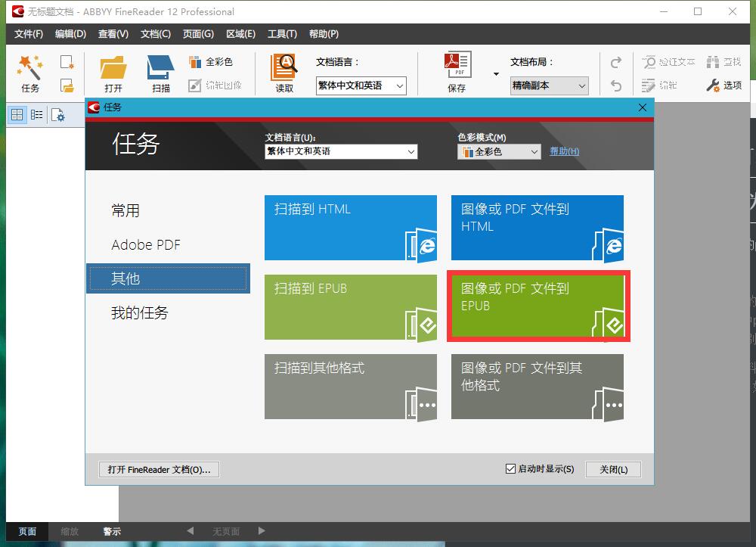Open toolbar 文档语言 dropdown
The width and height of the screenshot is (756, 547).
point(361,85)
